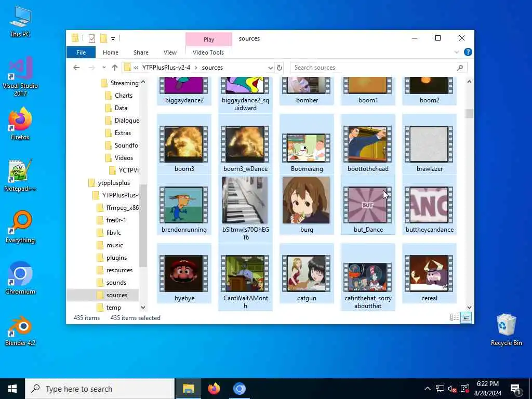
Task: Click file list scroll up arrow
Action: click(469, 82)
